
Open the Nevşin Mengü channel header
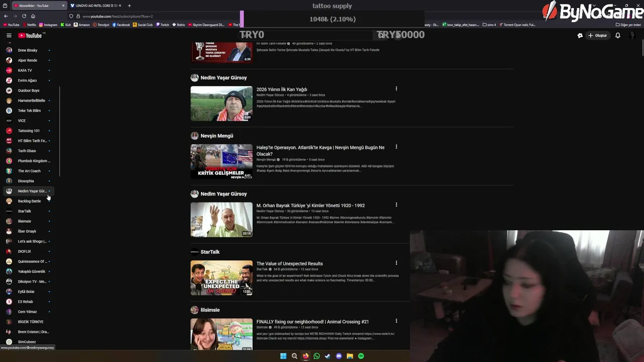click(x=217, y=136)
